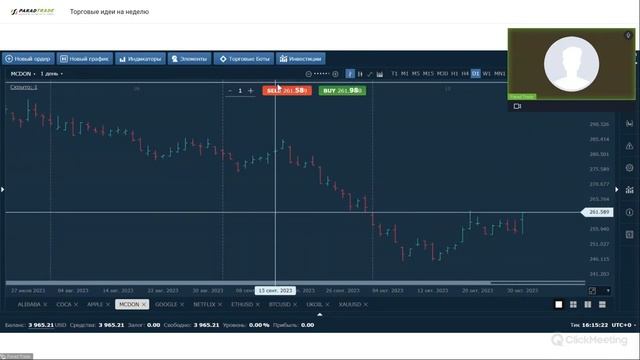640x360 pixels.
Task: Open 'Торговые боты' trading bots
Action: click(x=244, y=59)
